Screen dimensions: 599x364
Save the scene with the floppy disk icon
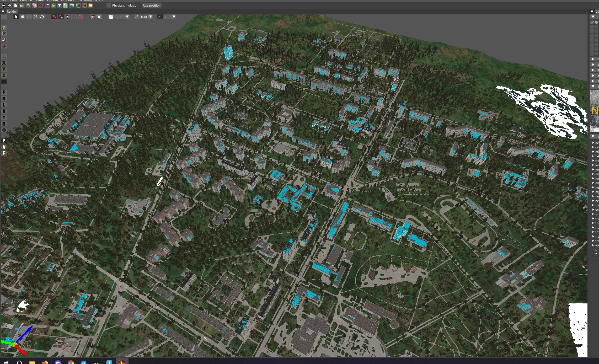(28, 6)
